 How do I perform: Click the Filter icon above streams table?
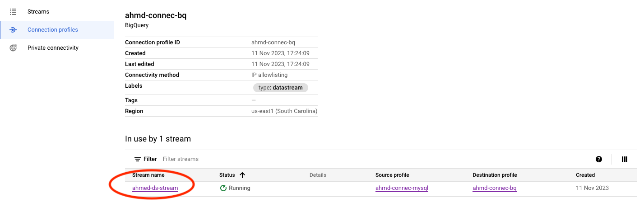(138, 159)
